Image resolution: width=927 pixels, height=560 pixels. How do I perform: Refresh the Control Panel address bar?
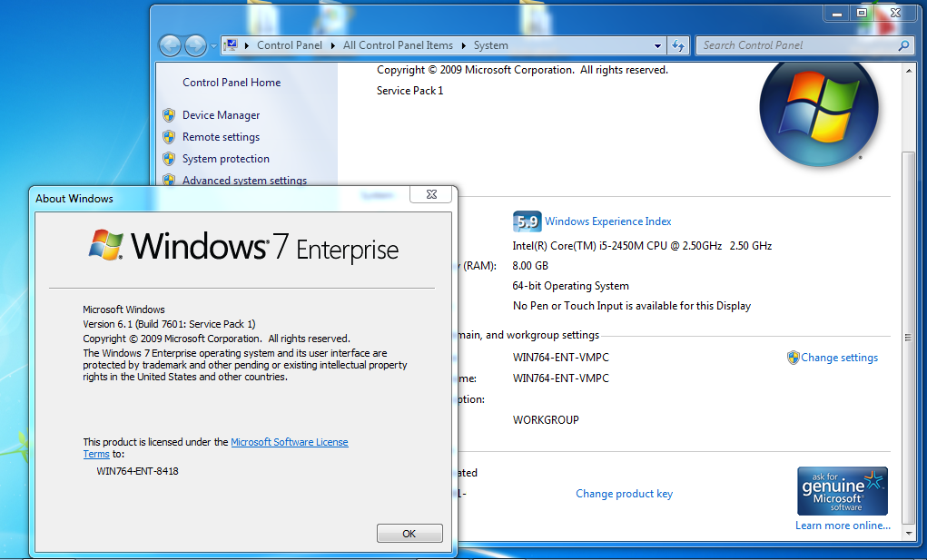[678, 45]
